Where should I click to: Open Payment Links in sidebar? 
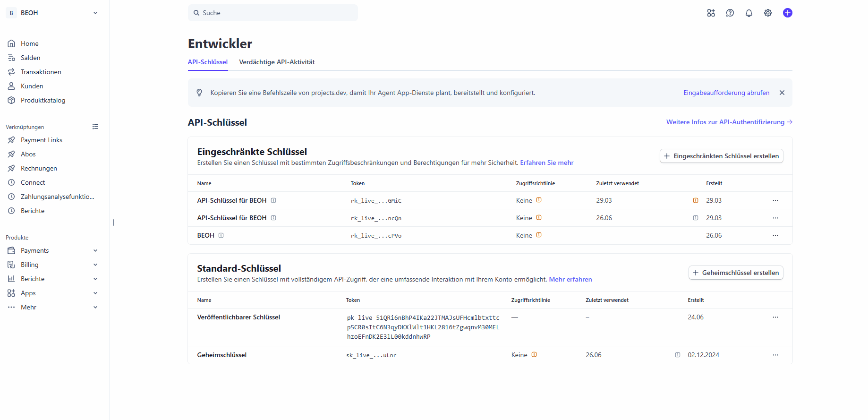coord(42,140)
